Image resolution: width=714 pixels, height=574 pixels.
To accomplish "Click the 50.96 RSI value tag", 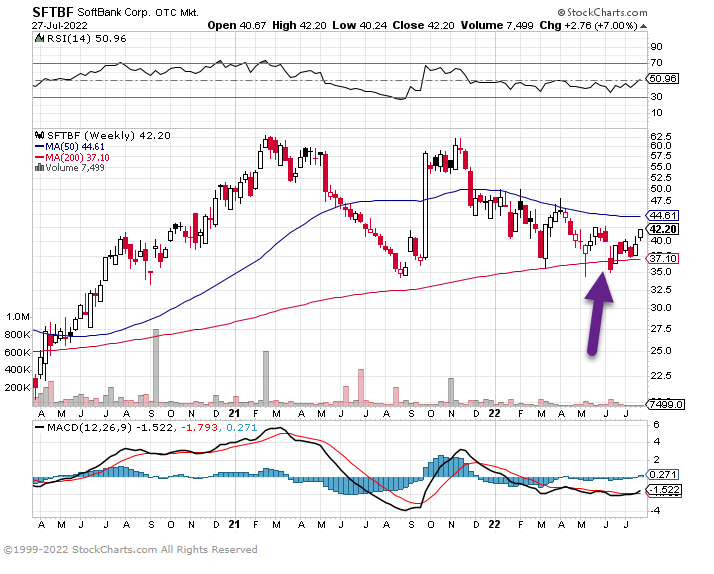I will pyautogui.click(x=663, y=79).
